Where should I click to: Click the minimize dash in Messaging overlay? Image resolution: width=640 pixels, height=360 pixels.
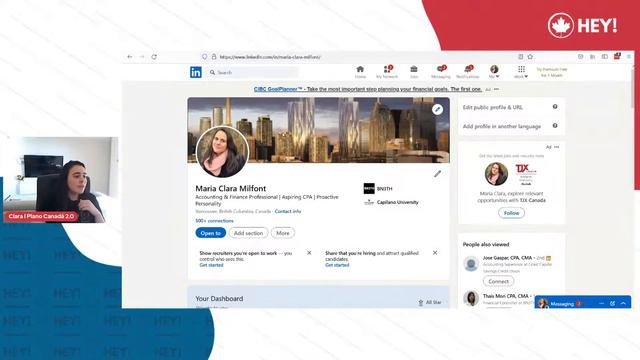point(601,304)
